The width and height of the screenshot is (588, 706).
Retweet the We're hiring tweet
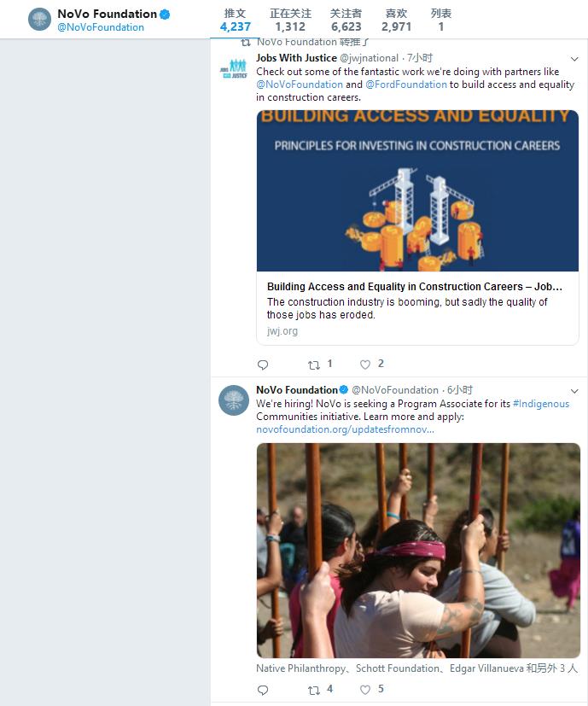point(314,690)
